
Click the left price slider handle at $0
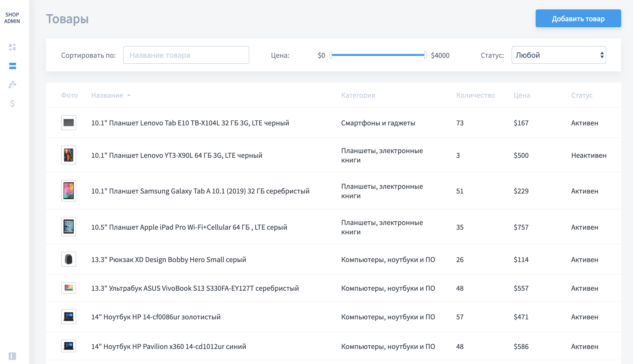[x=331, y=55]
